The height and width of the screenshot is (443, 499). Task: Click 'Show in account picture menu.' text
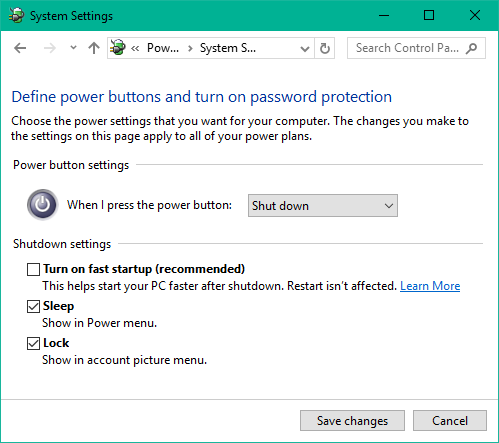124,360
